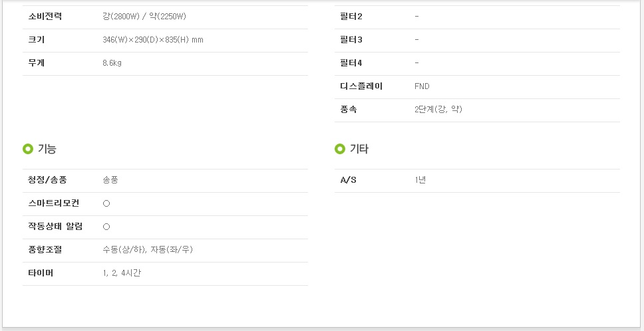Click the green circle icon beside 기능
The image size is (644, 331).
28,149
